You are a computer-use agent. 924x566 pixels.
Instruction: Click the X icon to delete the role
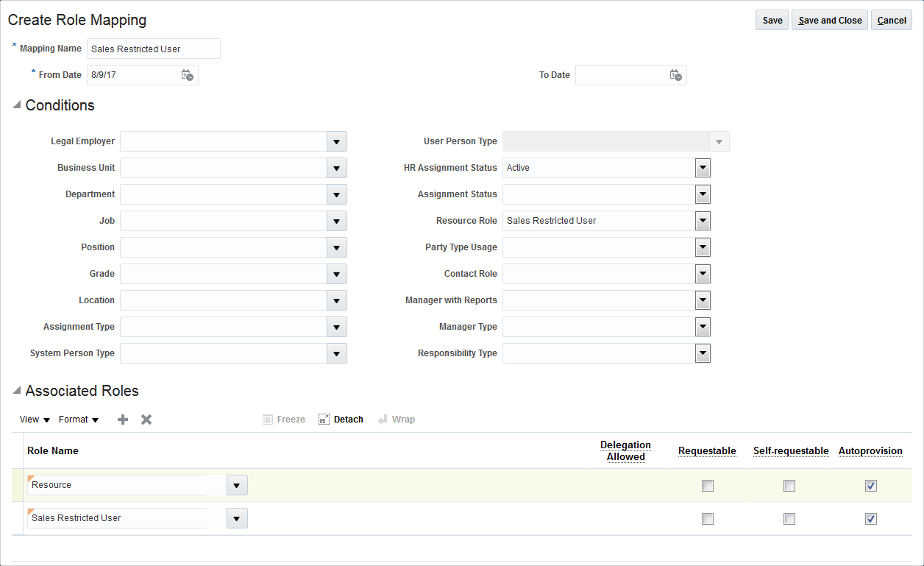click(x=146, y=420)
